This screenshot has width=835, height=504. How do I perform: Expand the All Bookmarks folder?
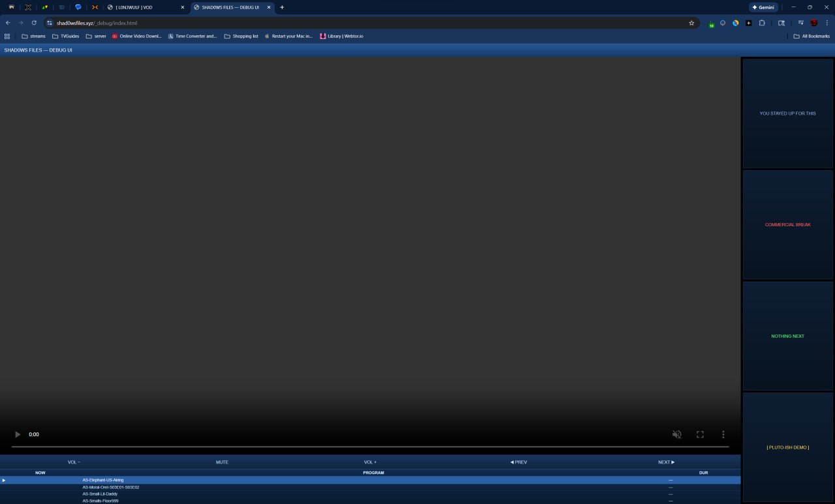tap(812, 37)
